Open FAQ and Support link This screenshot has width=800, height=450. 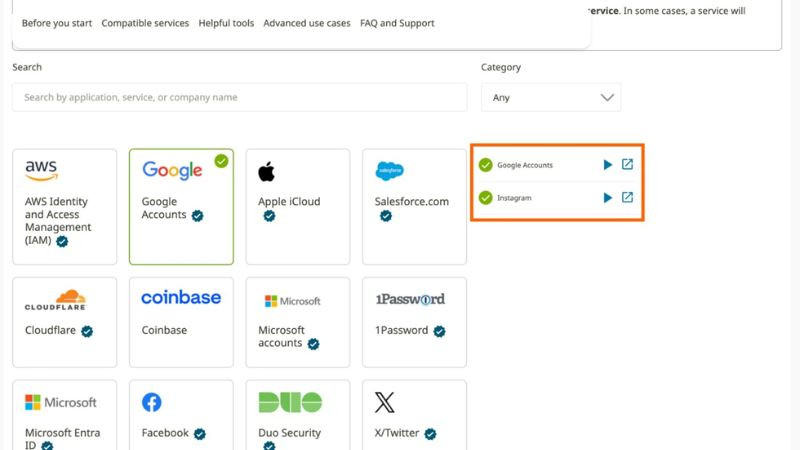pos(397,23)
